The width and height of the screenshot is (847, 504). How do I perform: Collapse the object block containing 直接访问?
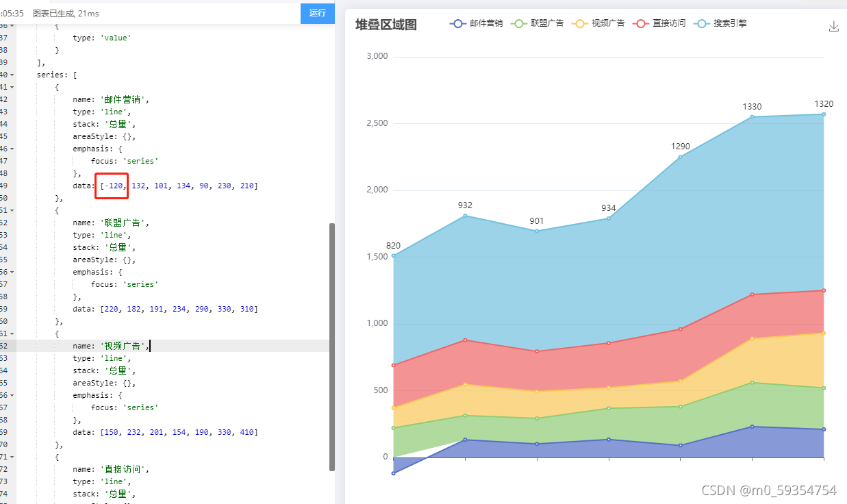click(x=12, y=457)
